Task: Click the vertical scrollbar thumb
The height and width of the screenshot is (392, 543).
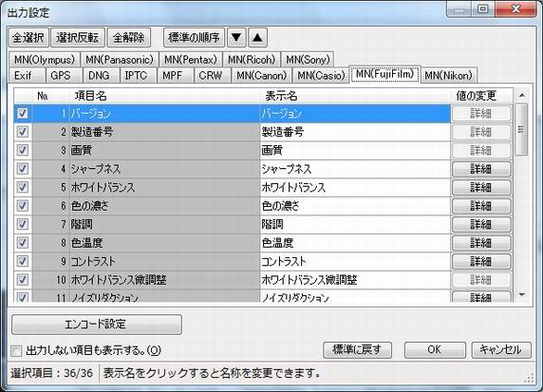Action: coord(521,129)
